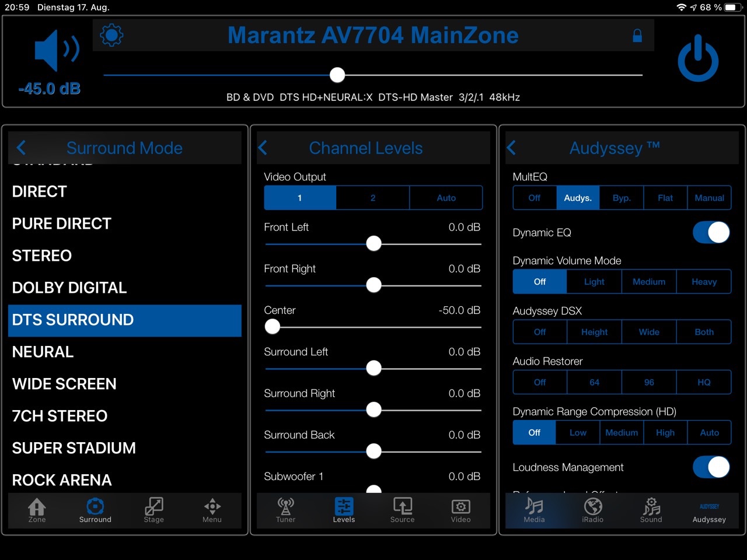Toggle the Dynamic EQ switch
This screenshot has height=560, width=747.
(711, 232)
